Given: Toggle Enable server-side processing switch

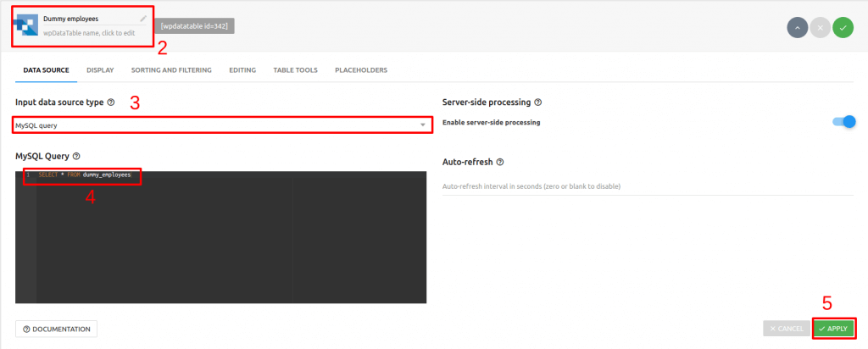Looking at the screenshot, I should pos(844,122).
